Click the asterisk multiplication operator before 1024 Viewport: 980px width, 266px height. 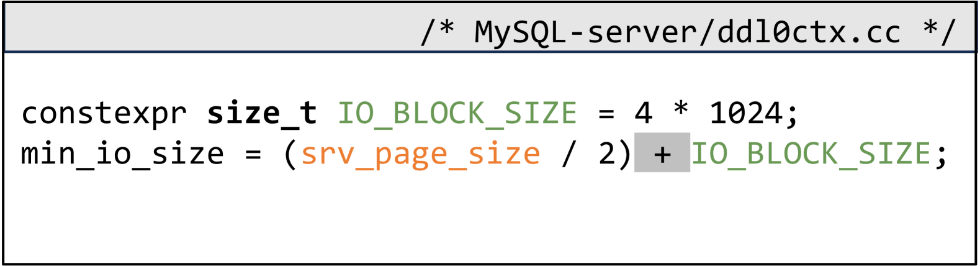[x=681, y=110]
